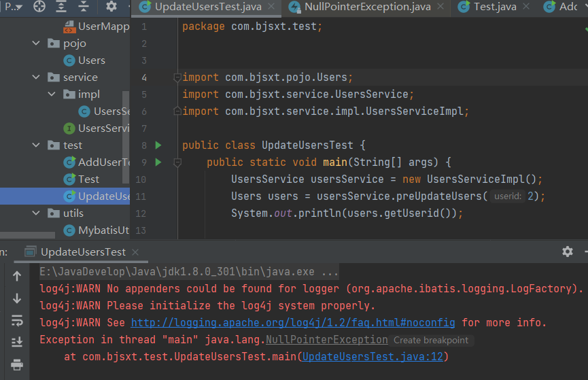
Task: Select UsersService interface in project tree
Action: tap(97, 128)
